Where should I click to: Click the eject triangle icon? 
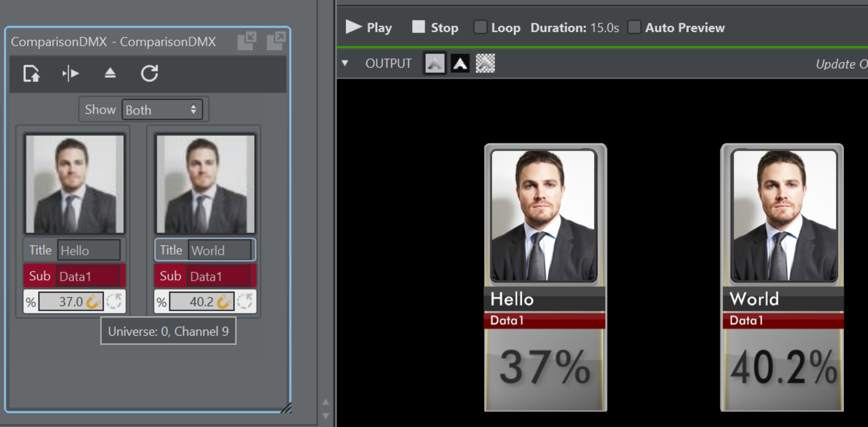pos(110,73)
